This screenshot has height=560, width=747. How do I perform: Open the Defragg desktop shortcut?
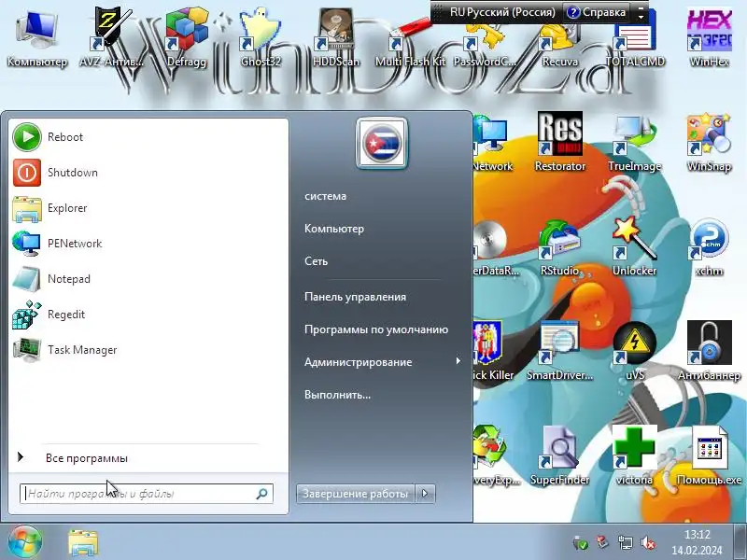186,39
